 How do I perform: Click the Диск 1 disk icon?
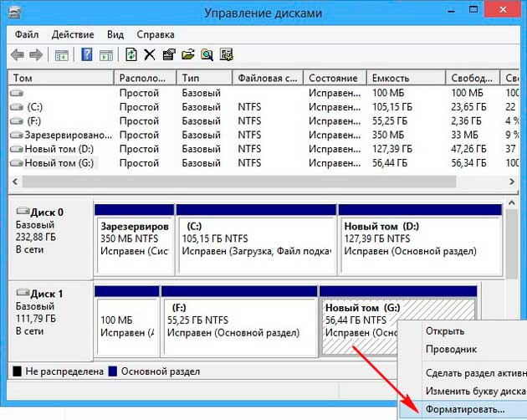coord(23,293)
